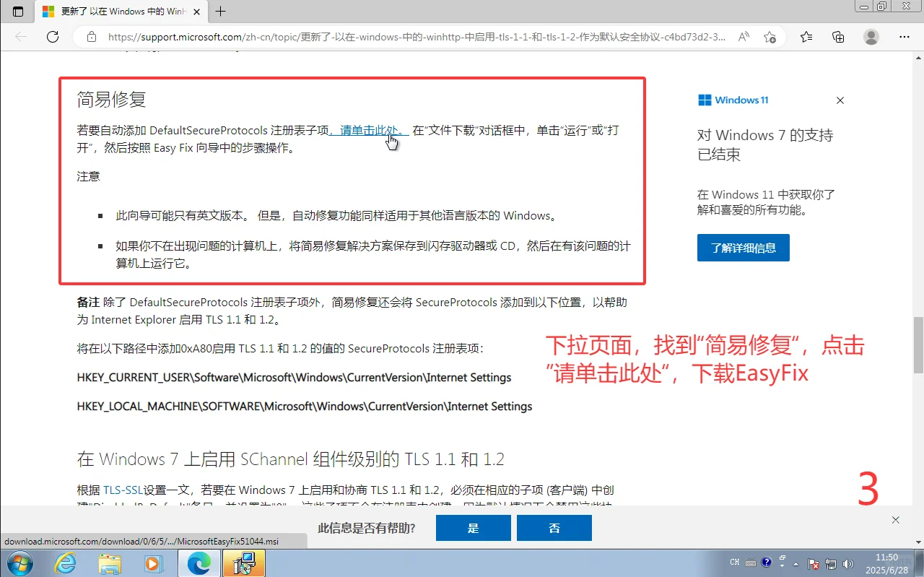Open Collections in the Edge toolbar
The image size is (924, 577).
pos(837,36)
